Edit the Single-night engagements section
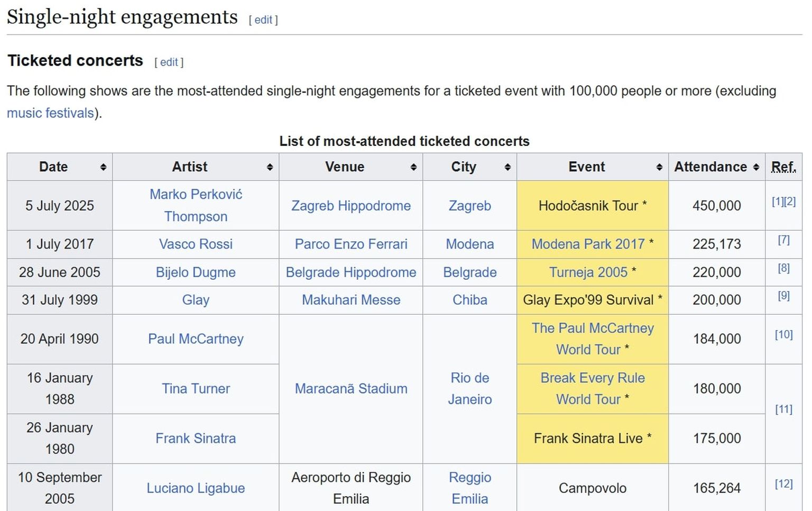This screenshot has width=812, height=511. (x=263, y=20)
